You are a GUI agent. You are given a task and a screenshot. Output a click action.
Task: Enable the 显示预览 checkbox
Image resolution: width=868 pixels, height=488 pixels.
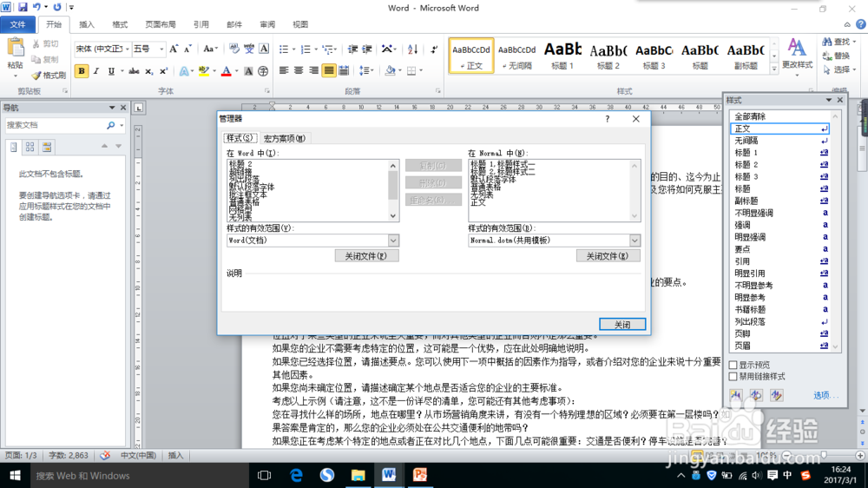tap(733, 365)
